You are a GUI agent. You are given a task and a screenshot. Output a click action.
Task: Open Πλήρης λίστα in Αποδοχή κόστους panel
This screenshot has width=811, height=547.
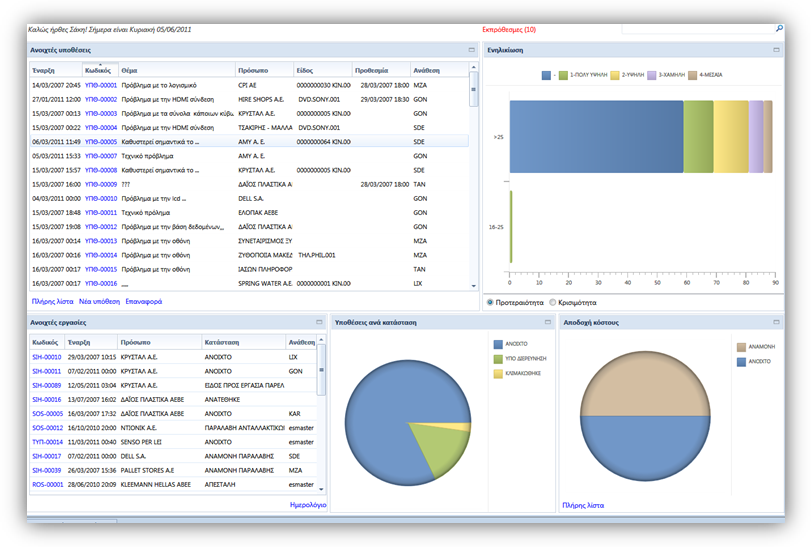pos(583,505)
